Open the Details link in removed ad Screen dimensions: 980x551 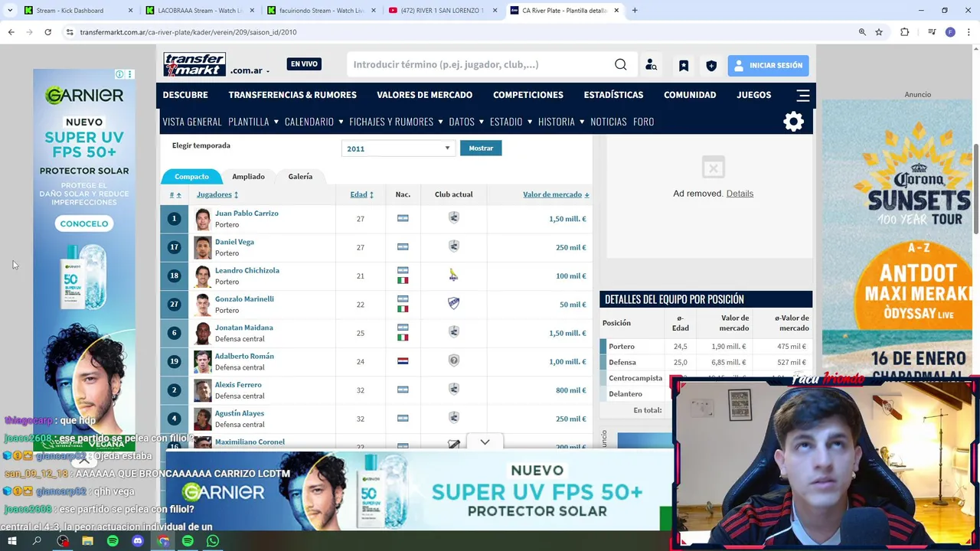coord(740,194)
